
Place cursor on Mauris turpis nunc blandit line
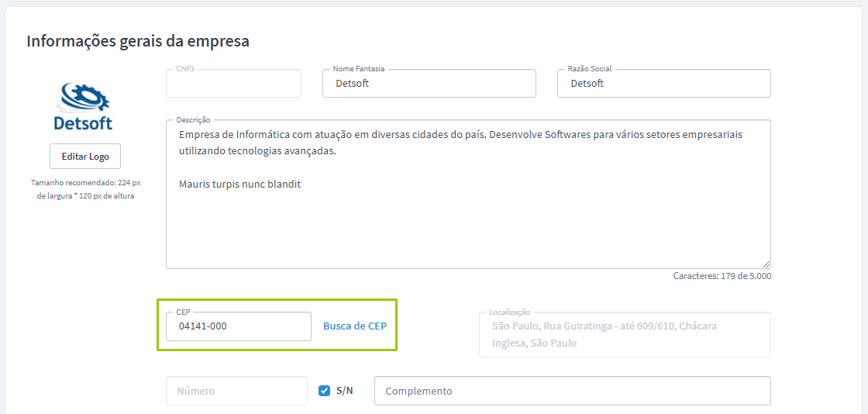click(239, 185)
